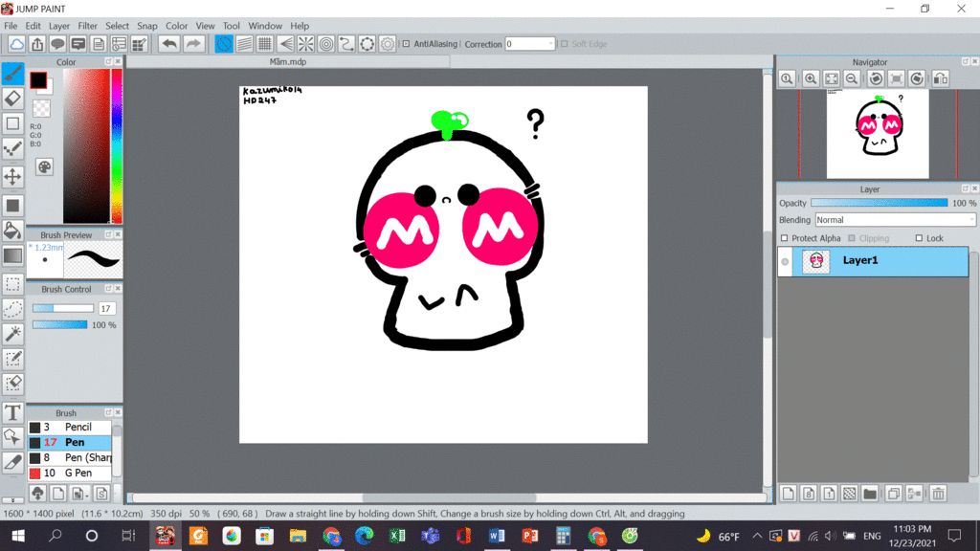Click the Redo arrow
Viewport: 980px width, 551px height.
[193, 44]
